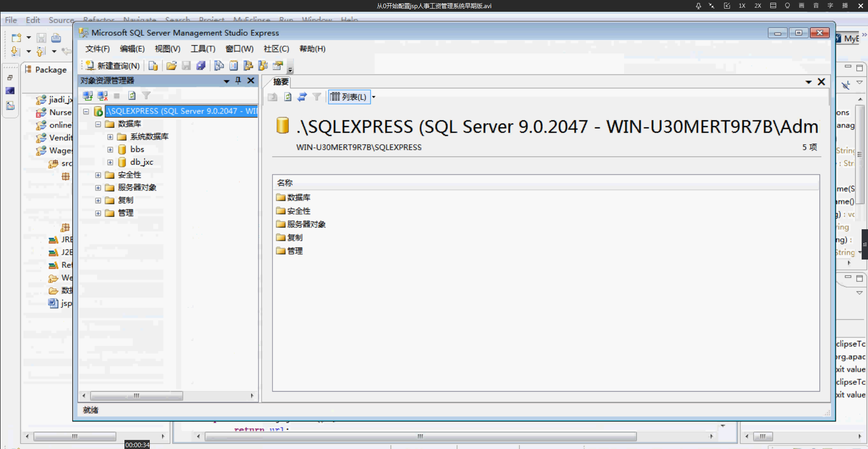Click the 新建查询(N) new query button
Image resolution: width=868 pixels, height=449 pixels.
pos(113,66)
